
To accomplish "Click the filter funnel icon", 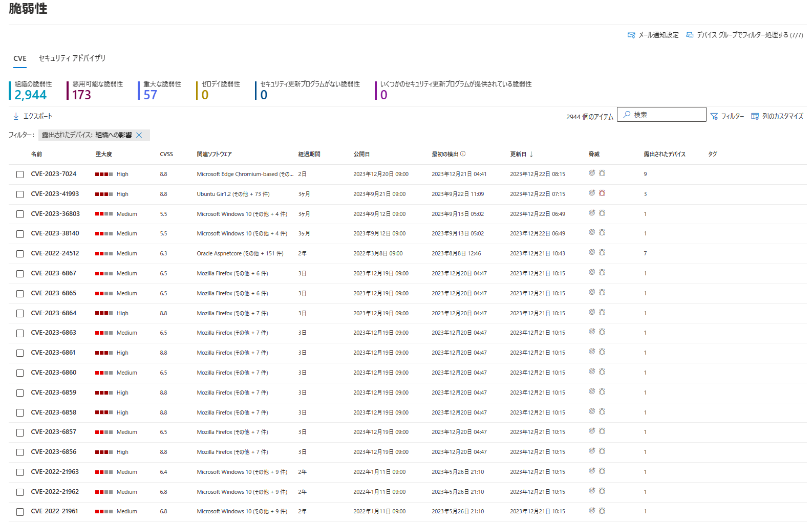I will [x=714, y=117].
